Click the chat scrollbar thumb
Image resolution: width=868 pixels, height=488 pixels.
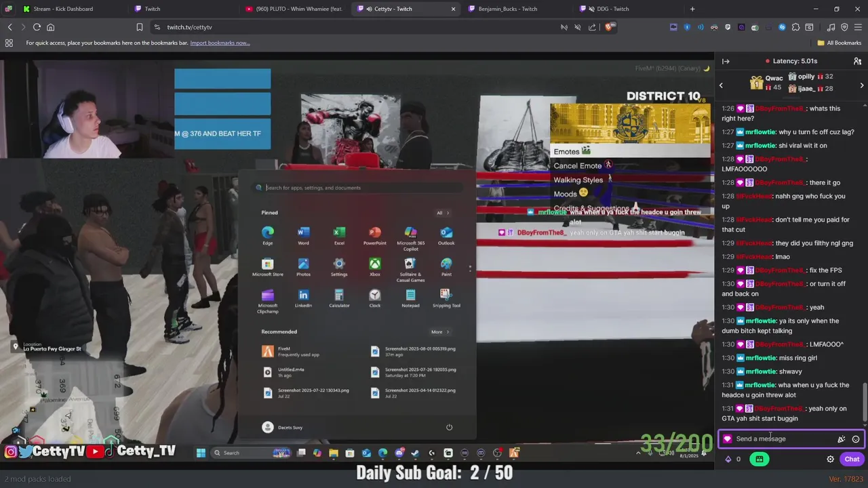point(864,401)
